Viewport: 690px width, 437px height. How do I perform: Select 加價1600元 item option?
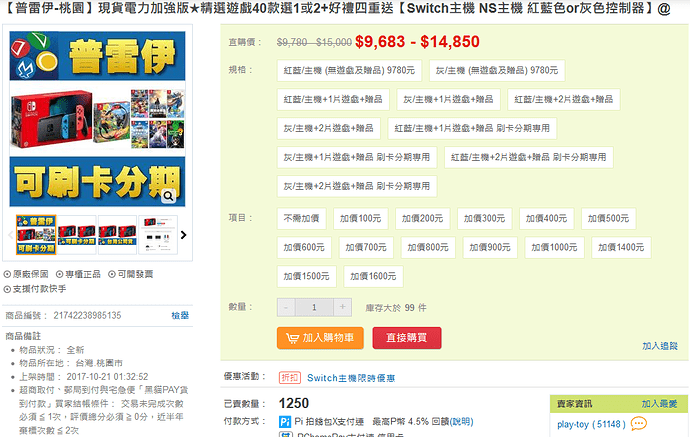(x=373, y=277)
